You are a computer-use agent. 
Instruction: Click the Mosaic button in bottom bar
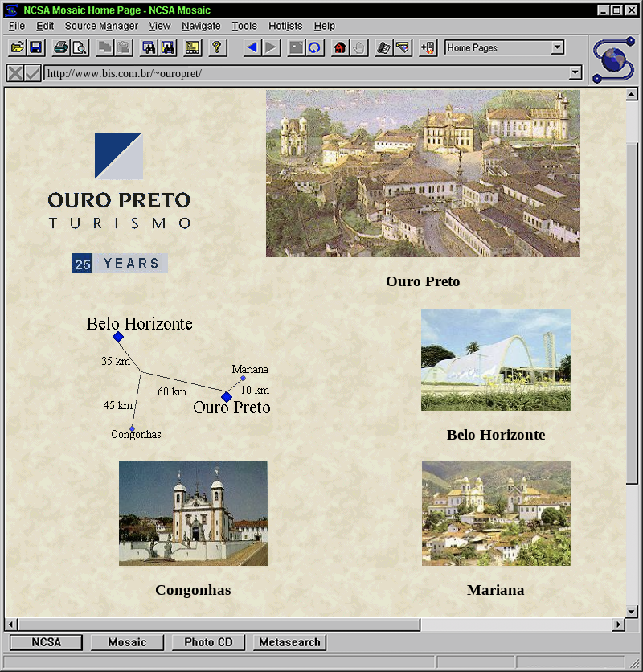127,642
